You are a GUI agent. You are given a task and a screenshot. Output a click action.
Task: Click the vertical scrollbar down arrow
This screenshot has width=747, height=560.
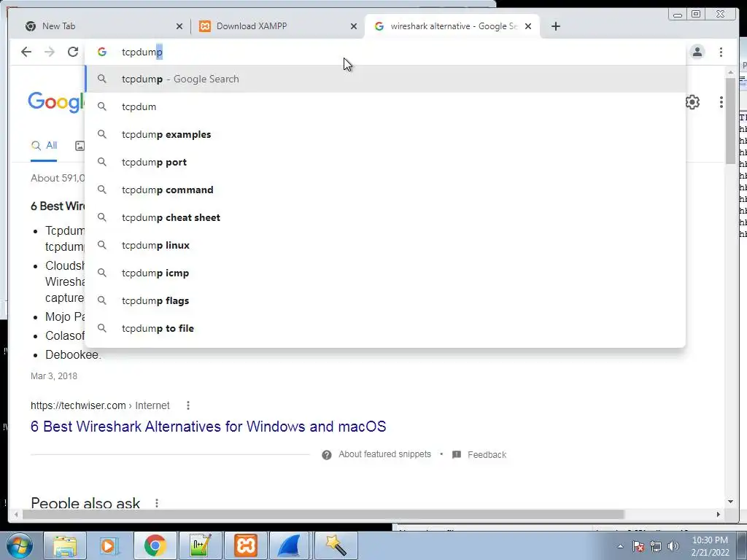(730, 502)
